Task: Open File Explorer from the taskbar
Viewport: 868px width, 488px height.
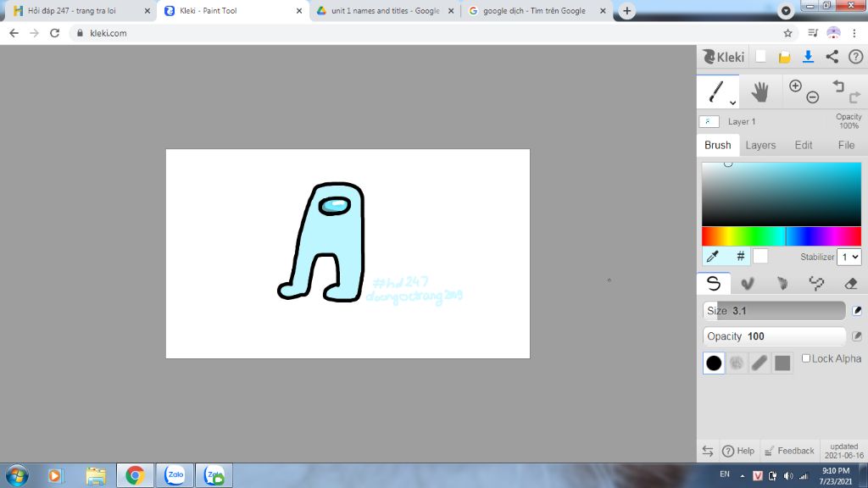Action: (96, 475)
